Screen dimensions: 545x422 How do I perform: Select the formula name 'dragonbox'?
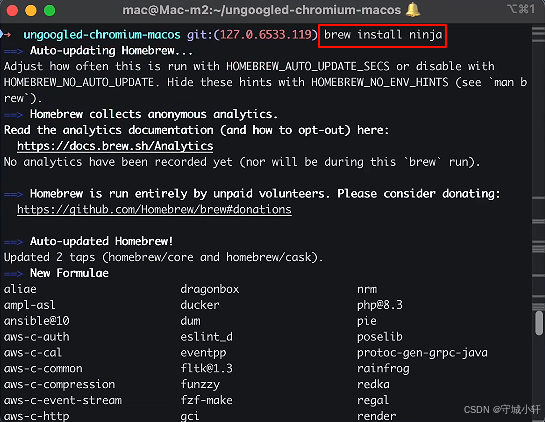pyautogui.click(x=210, y=289)
